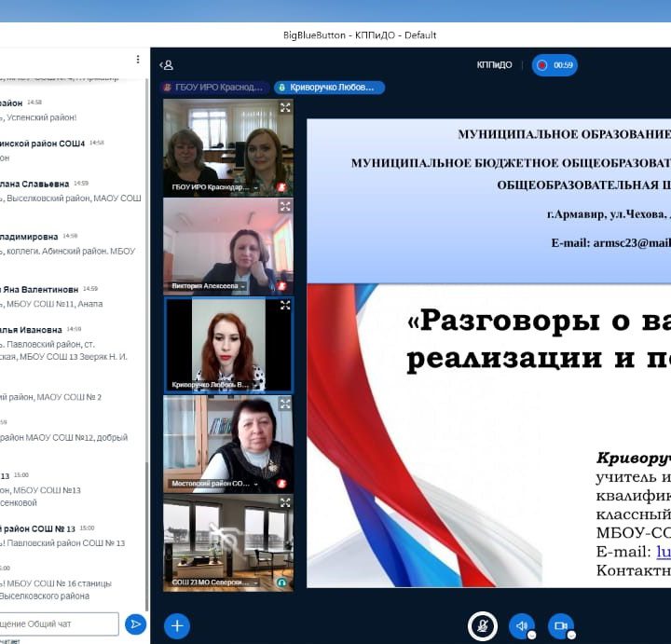Image resolution: width=671 pixels, height=644 pixels.
Task: Select Криворучко Любовь talking indicator chip
Action: pos(330,87)
